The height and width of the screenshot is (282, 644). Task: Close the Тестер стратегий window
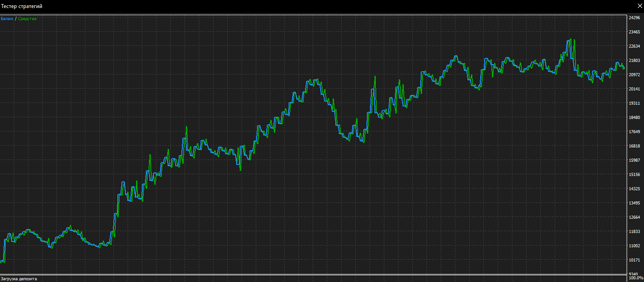click(639, 5)
